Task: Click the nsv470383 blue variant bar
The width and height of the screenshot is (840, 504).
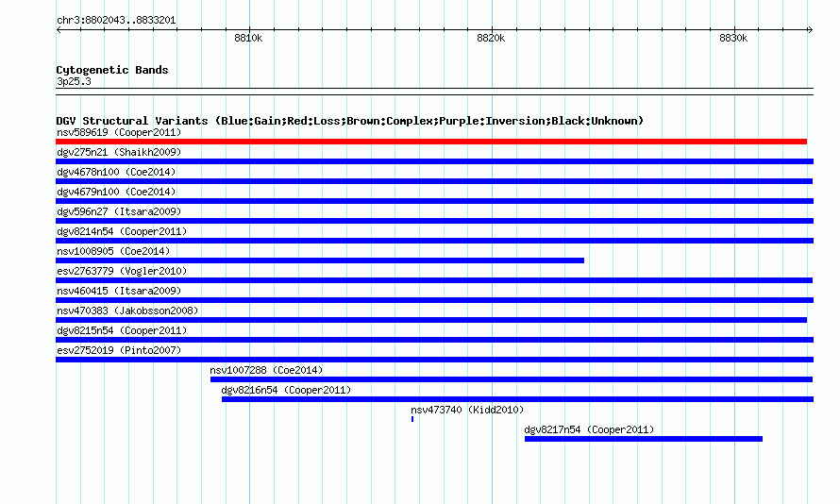Action: [x=431, y=320]
